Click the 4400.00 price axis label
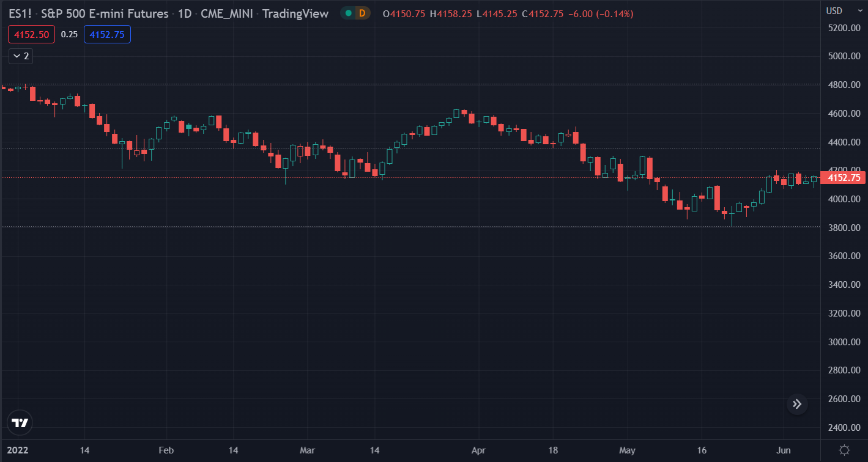This screenshot has width=868, height=462. [x=844, y=142]
